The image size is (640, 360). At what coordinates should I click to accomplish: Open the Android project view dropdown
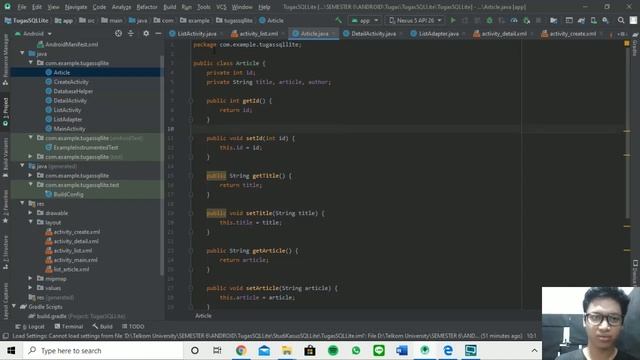33,33
